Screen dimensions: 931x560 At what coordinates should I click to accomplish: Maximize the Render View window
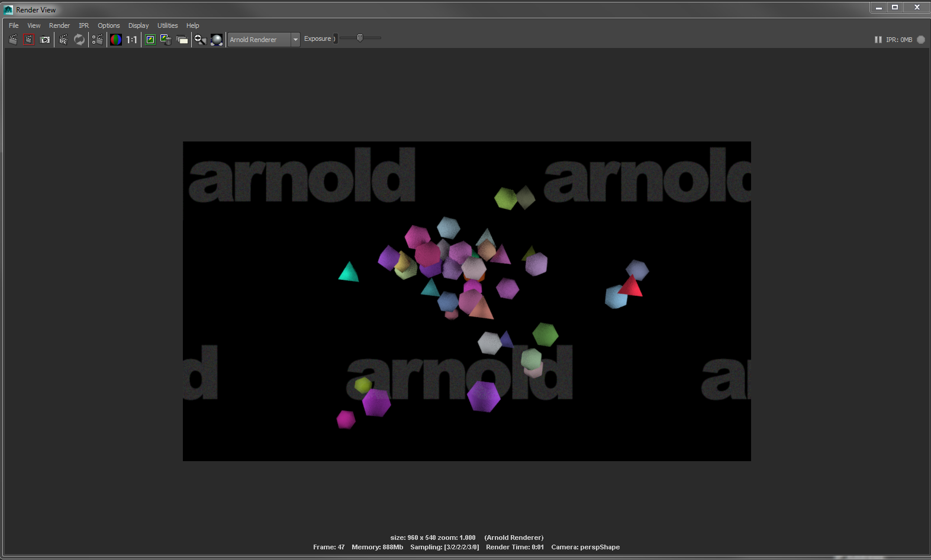click(895, 7)
